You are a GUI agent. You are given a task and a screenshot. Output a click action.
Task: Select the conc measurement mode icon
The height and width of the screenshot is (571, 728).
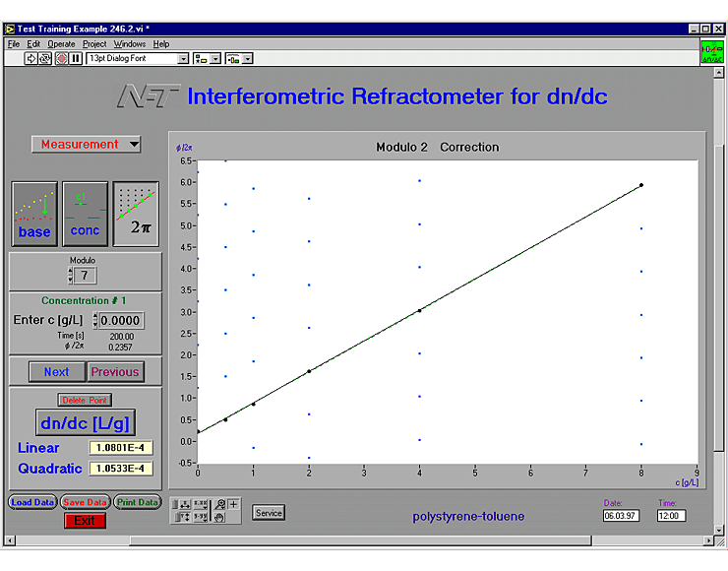(85, 214)
